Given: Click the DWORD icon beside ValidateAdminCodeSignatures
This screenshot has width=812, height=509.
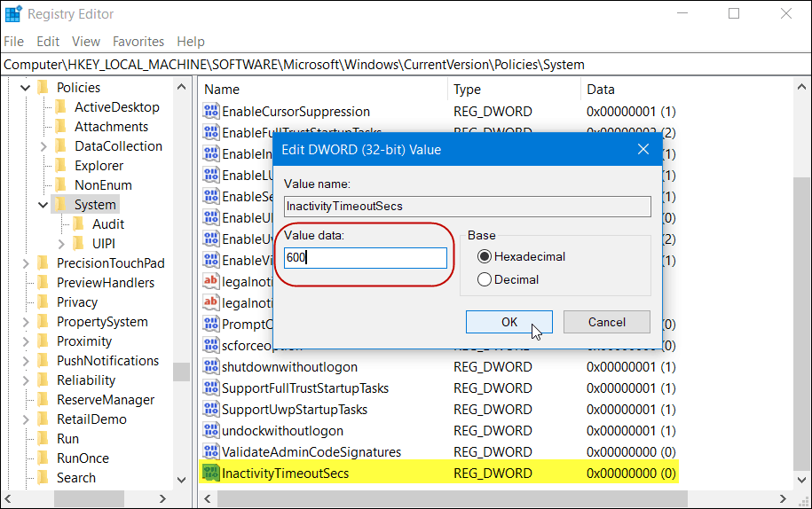Looking at the screenshot, I should click(x=211, y=451).
